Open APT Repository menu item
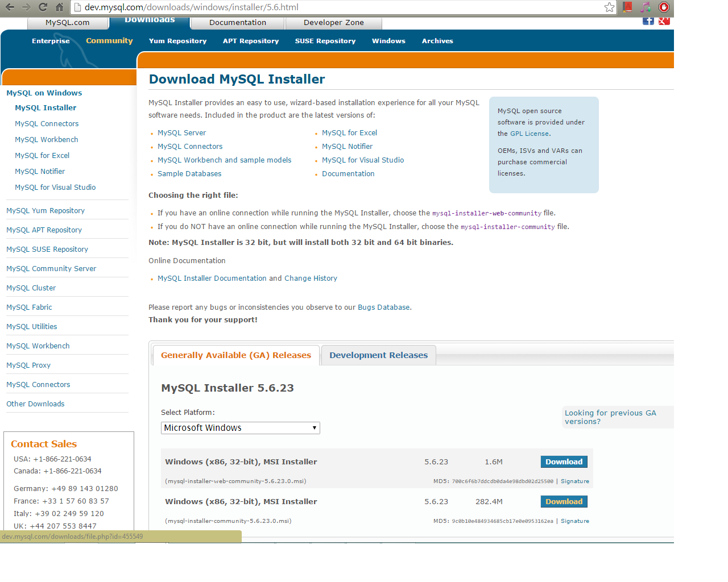Screen dimensions: 728x582 click(x=251, y=41)
